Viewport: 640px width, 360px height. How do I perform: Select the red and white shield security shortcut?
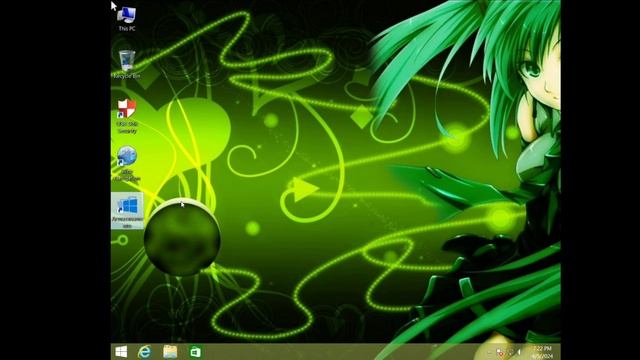point(127,116)
